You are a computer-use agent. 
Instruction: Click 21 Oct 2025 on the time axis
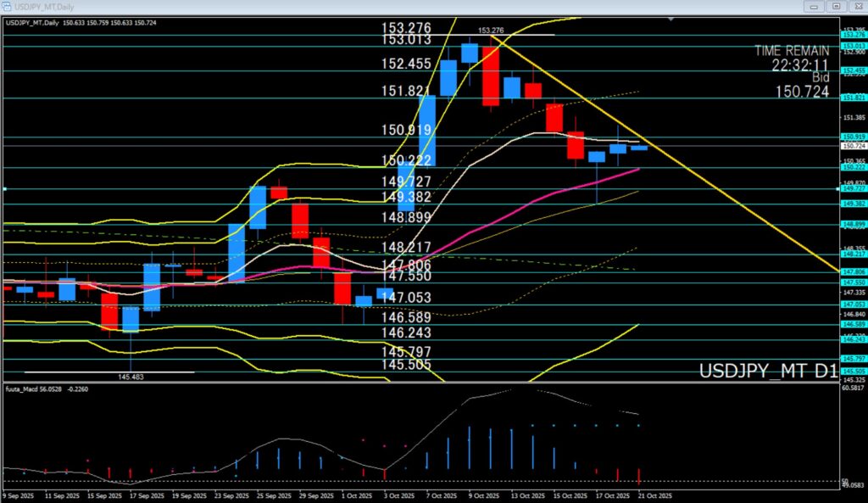[x=654, y=495]
